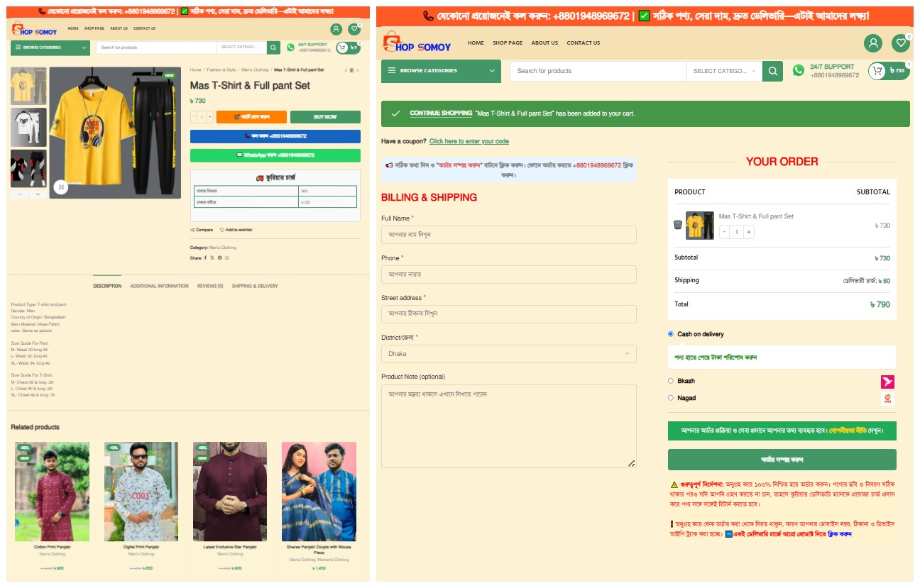Click the WhatsApp icon beside 24/7 Support on checkout
920x588 pixels.
point(799,70)
